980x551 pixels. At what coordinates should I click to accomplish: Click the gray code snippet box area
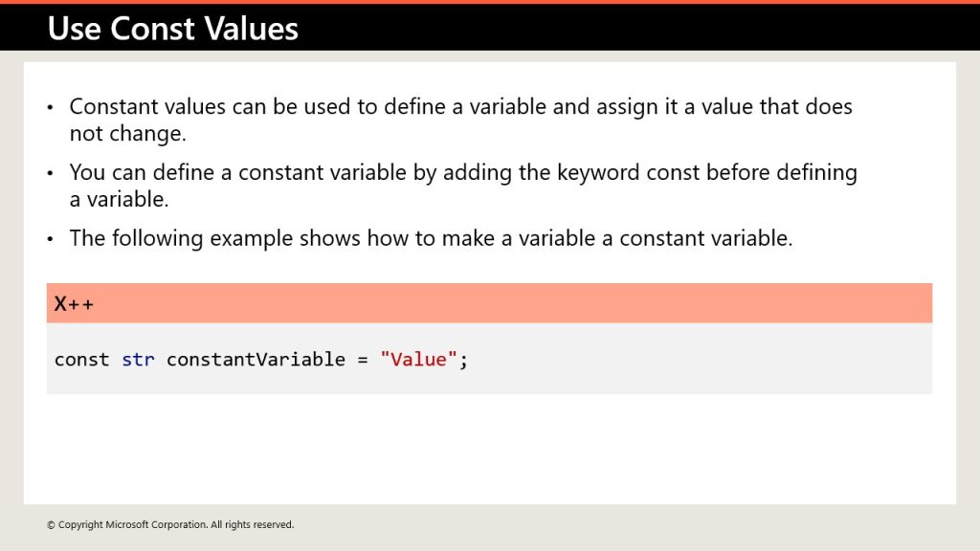pyautogui.click(x=489, y=359)
